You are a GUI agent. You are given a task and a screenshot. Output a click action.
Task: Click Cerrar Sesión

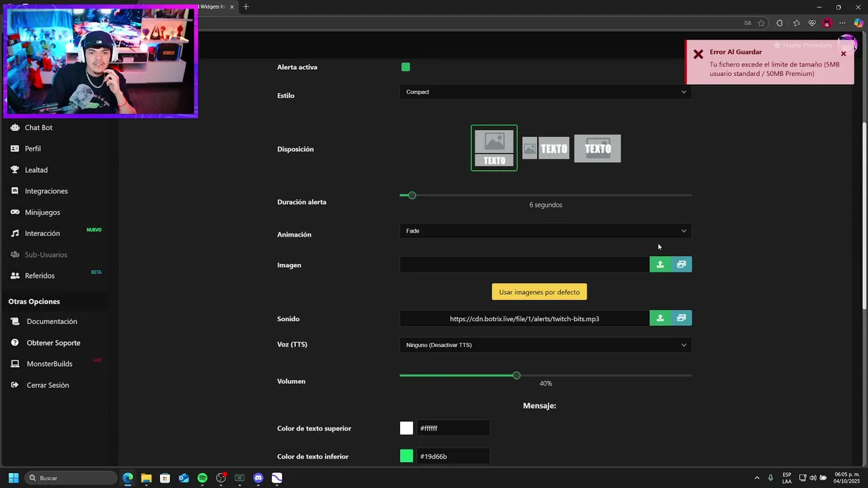coord(47,385)
